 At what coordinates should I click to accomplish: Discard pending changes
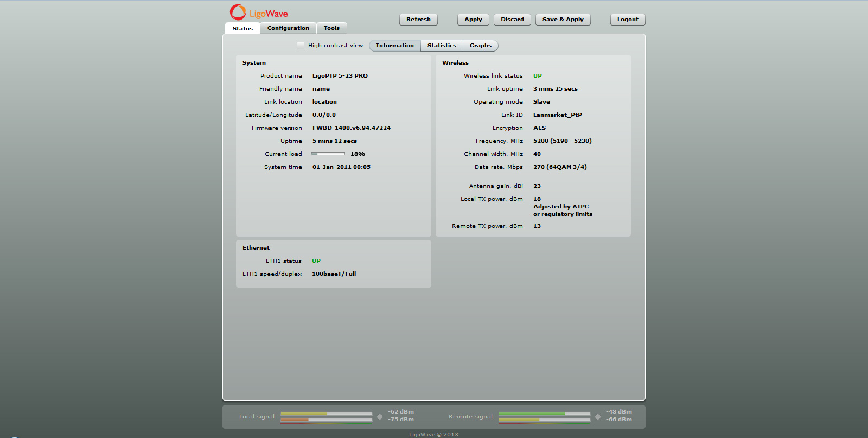(x=512, y=20)
